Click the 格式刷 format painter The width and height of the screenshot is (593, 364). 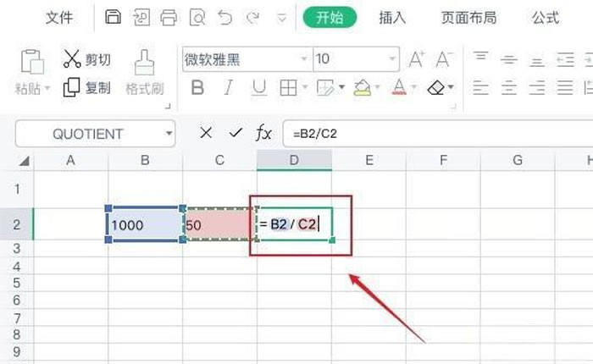(145, 73)
